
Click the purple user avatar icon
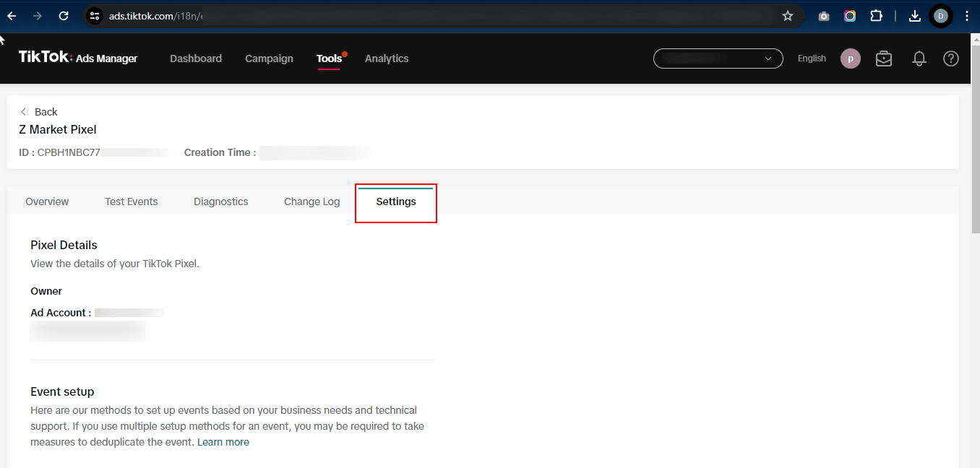(851, 58)
